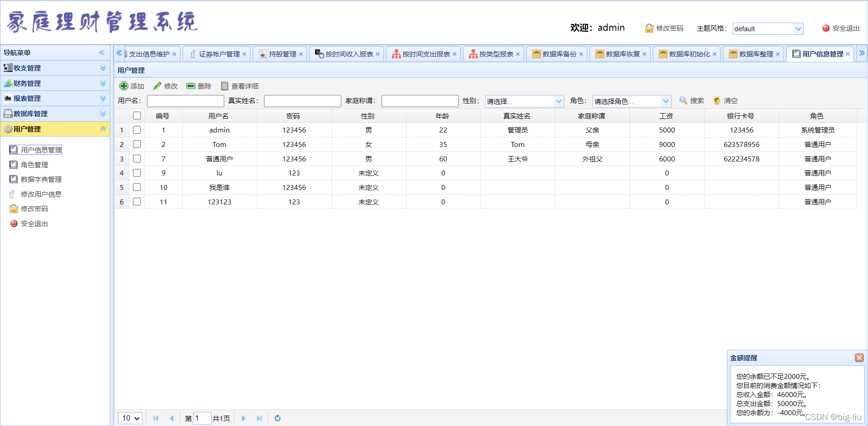Go to next page of grid
This screenshot has height=426, width=868.
[x=244, y=418]
